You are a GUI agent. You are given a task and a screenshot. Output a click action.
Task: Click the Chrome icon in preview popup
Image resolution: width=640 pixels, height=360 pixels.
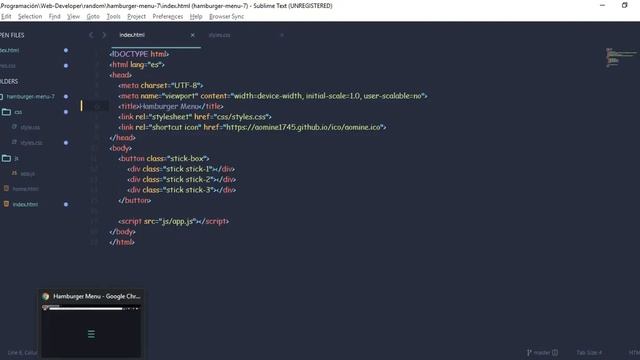coord(46,296)
